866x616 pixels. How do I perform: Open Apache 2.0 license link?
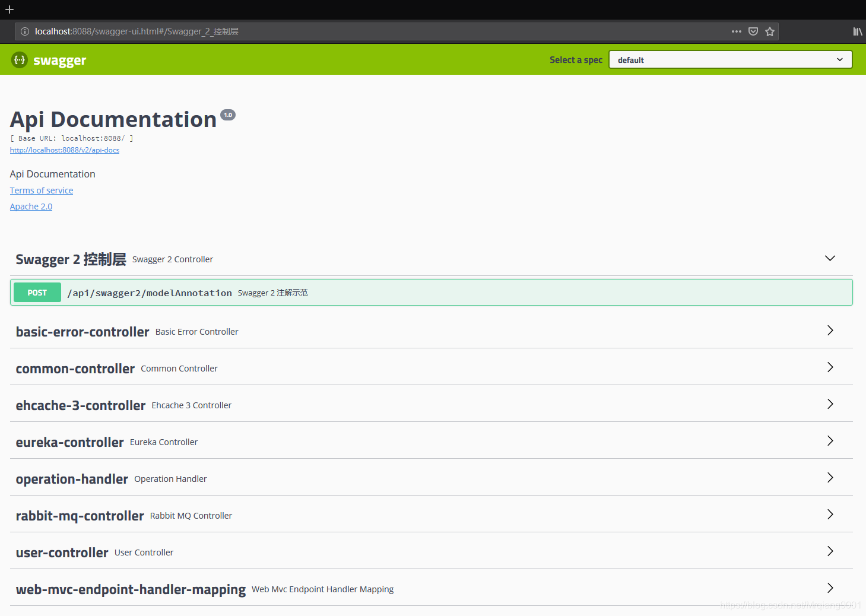point(31,207)
